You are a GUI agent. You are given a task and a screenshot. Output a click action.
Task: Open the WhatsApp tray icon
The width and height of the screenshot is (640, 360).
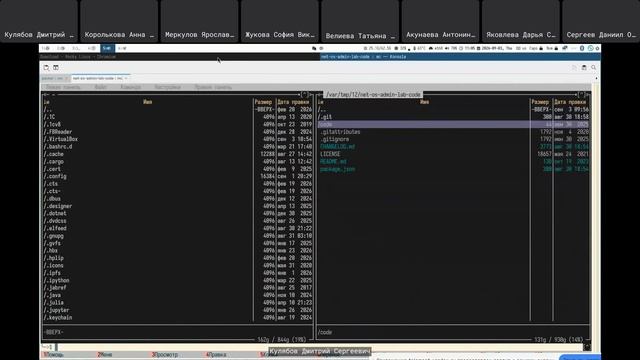point(590,48)
